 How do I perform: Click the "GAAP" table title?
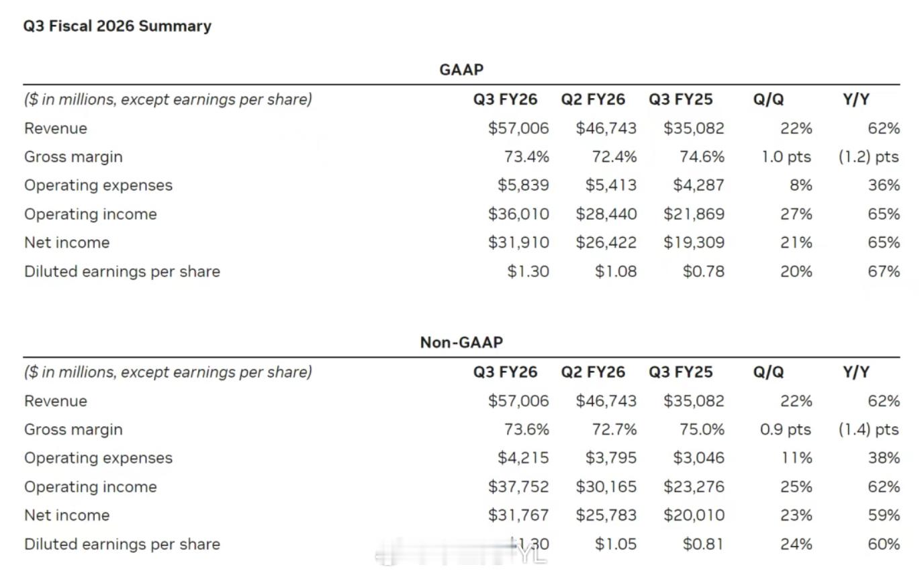click(x=461, y=70)
